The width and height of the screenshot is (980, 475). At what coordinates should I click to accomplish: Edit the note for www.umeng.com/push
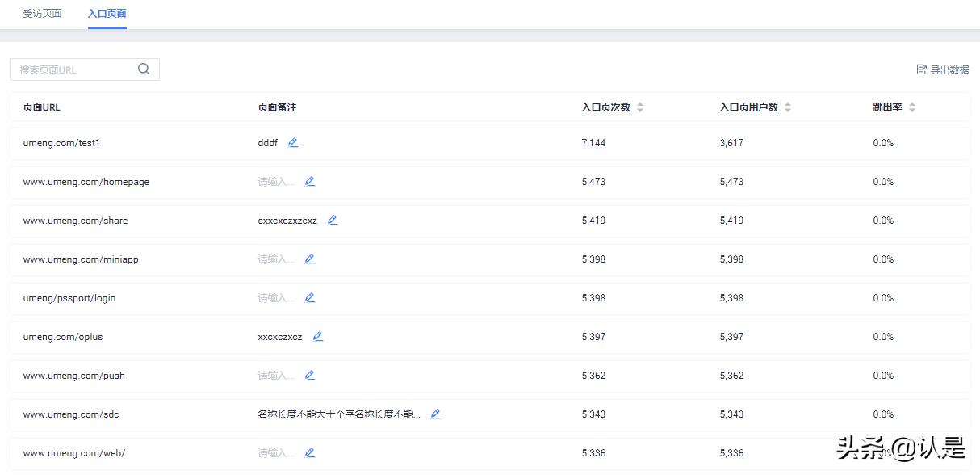coord(310,376)
